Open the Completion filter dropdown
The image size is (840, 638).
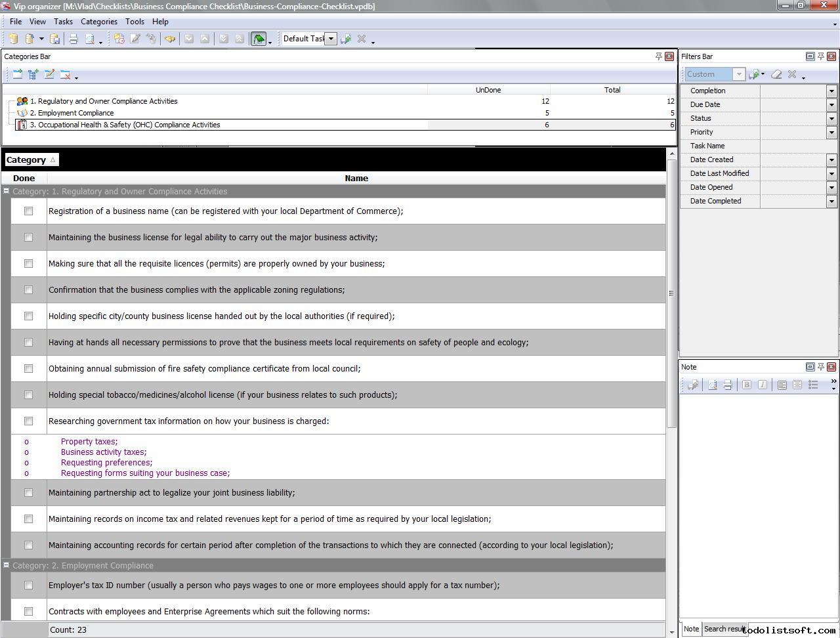831,91
